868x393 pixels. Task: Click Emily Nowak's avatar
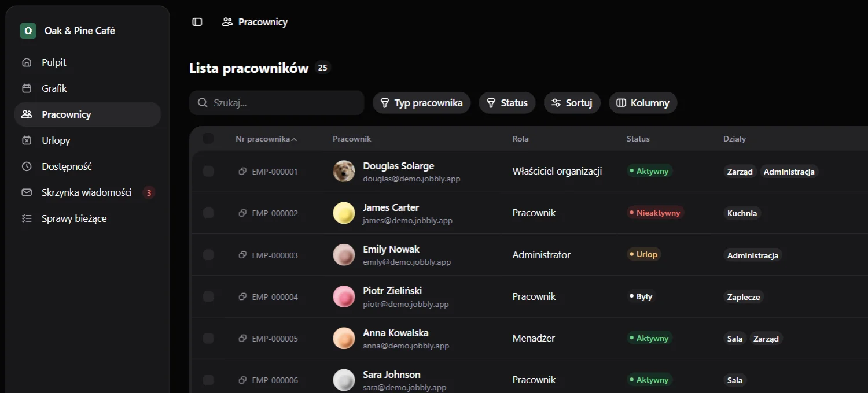(344, 255)
